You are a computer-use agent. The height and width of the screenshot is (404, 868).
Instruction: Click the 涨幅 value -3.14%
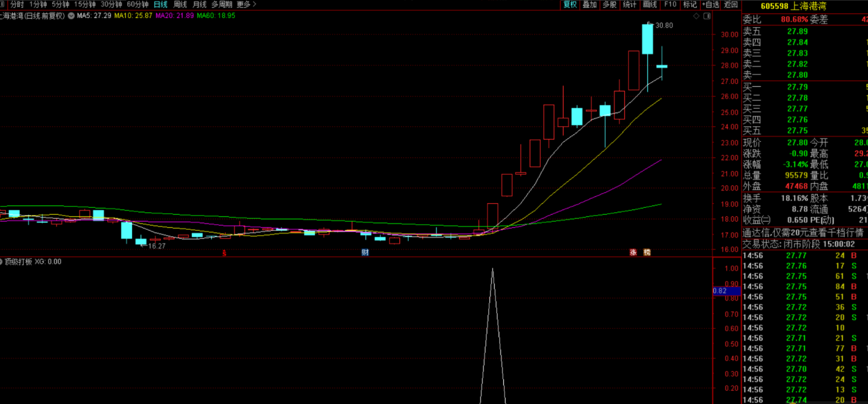click(794, 164)
